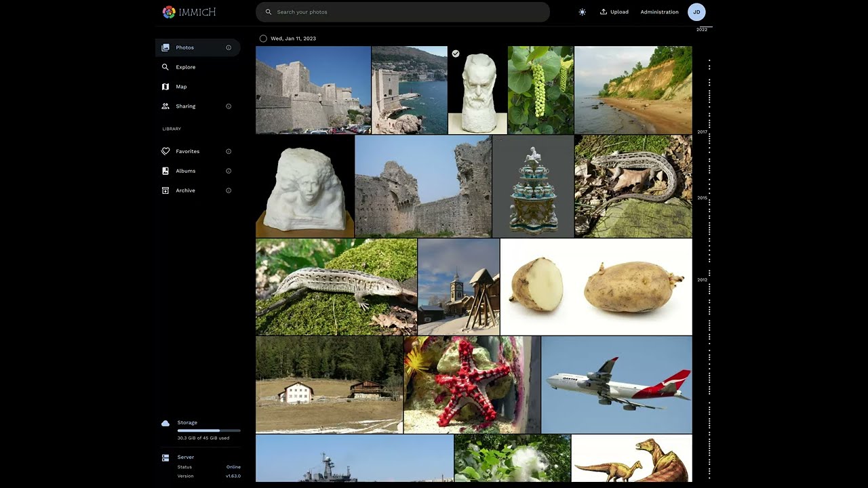Open the lizard on moss photo
Image resolution: width=868 pixels, height=488 pixels.
pyautogui.click(x=336, y=287)
